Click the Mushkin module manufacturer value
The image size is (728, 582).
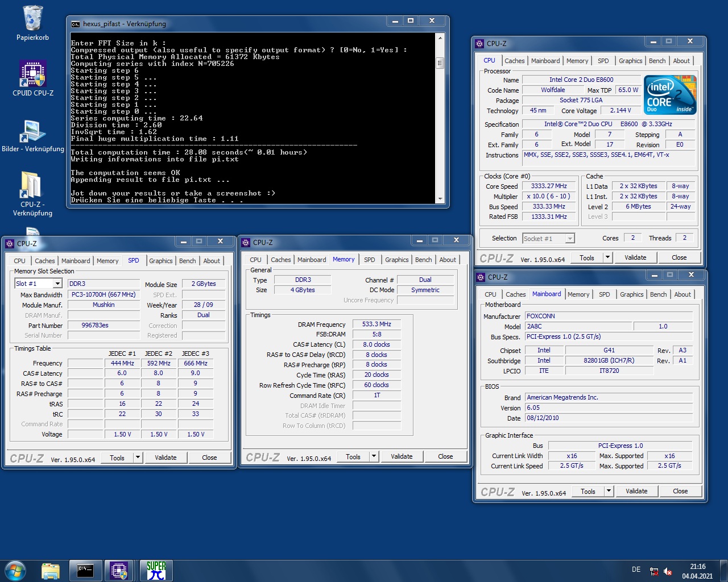(104, 305)
